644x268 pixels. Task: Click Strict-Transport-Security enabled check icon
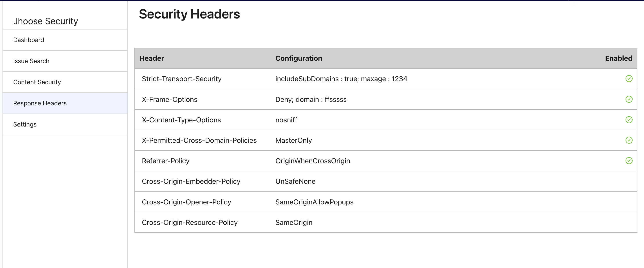(629, 79)
